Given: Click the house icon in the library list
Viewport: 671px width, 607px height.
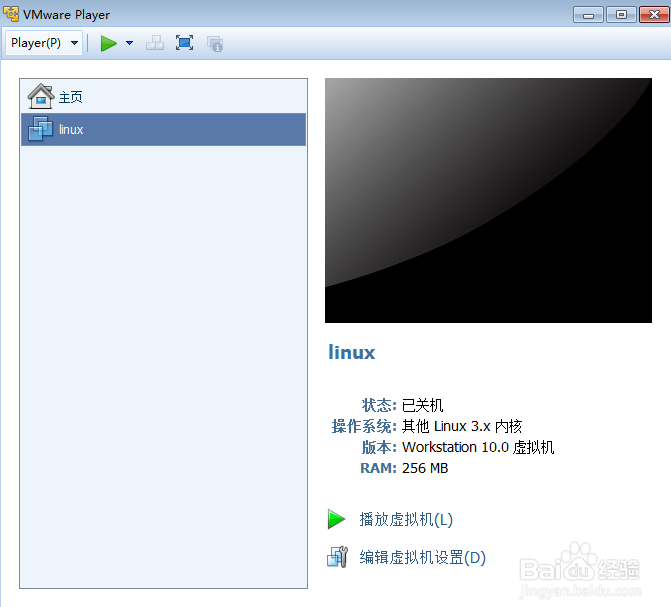Looking at the screenshot, I should (x=41, y=96).
